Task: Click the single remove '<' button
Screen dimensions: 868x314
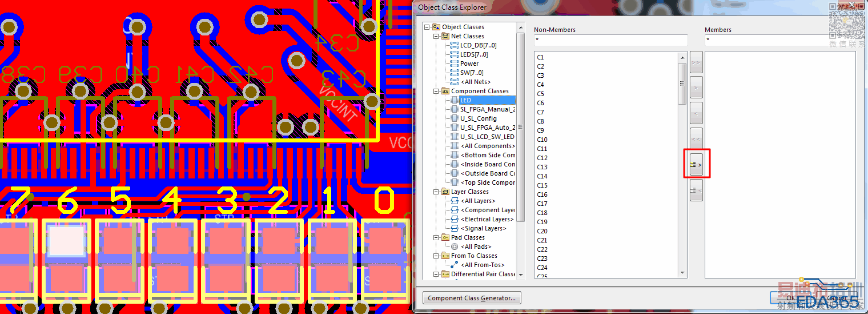Action: (x=696, y=113)
